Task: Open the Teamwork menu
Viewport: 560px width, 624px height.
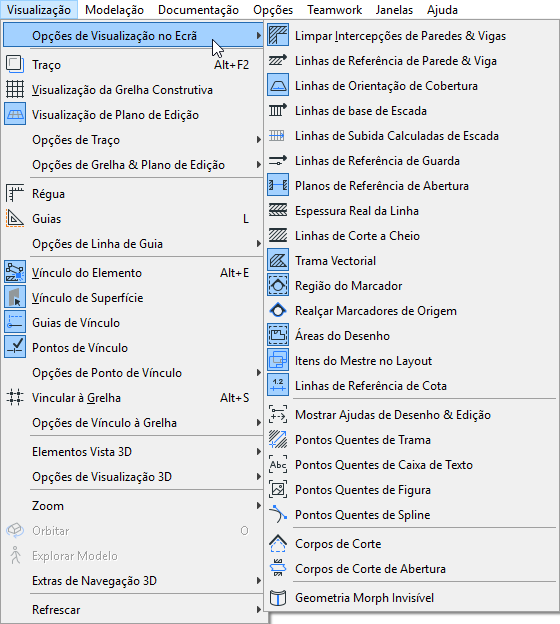Action: click(334, 10)
